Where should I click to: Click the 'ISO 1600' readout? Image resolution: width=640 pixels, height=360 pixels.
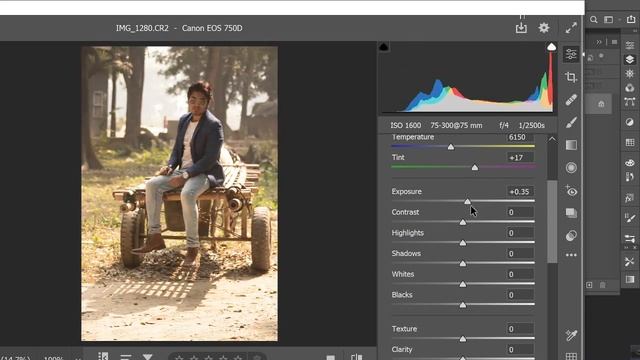[x=405, y=126]
